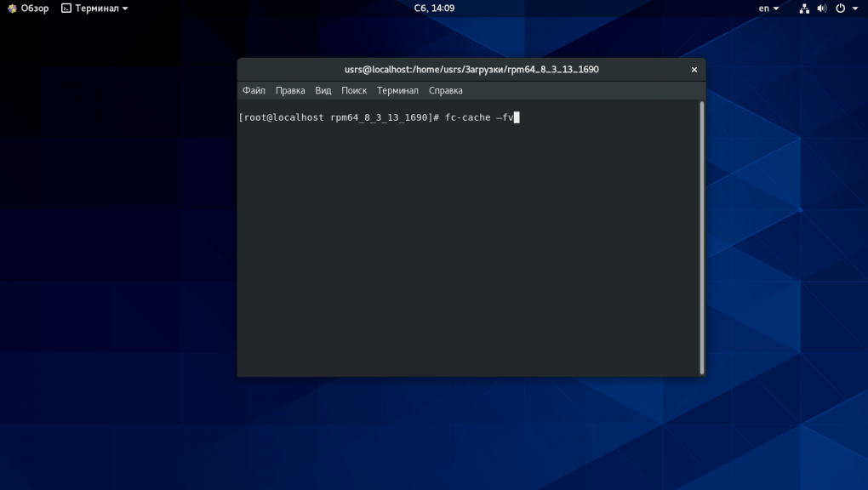Click the volume speaker icon
This screenshot has width=868, height=490.
pos(822,9)
